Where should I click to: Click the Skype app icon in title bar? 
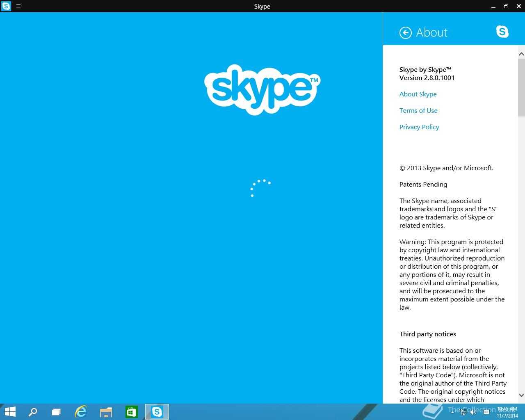6,6
